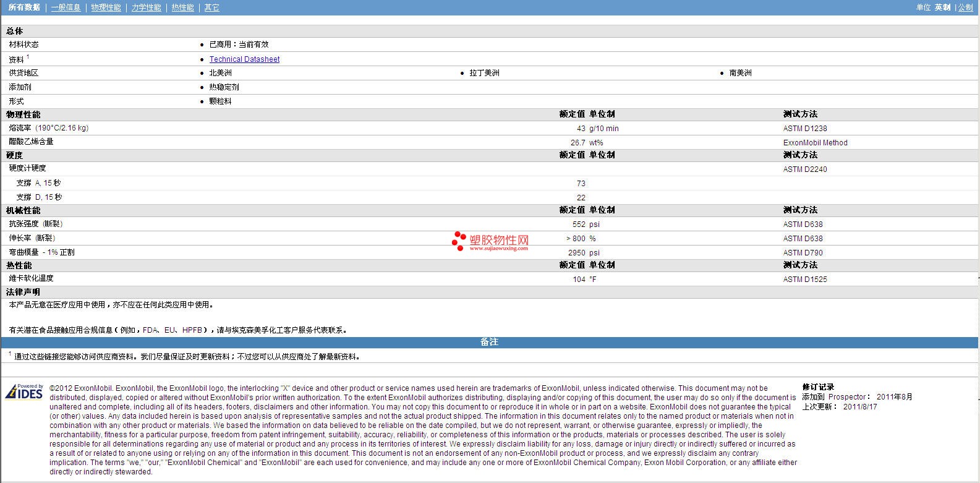Screen dimensions: 980x483
Task: Select the 其它 tab
Action: (x=212, y=7)
